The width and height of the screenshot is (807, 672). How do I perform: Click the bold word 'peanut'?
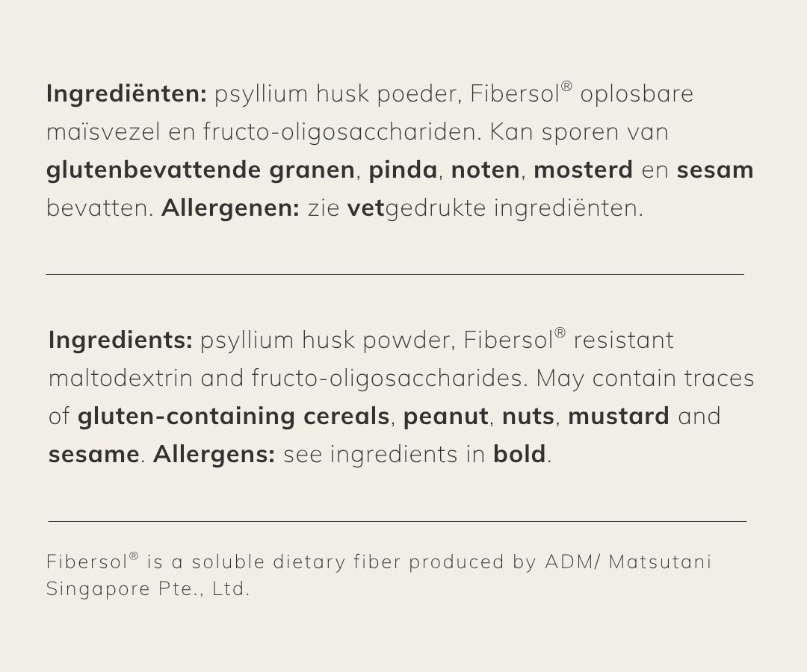445,417
